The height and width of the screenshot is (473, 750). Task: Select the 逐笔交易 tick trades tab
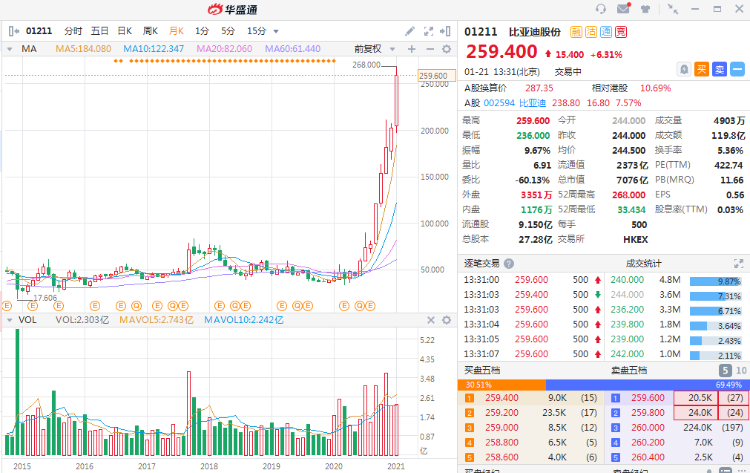point(482,264)
